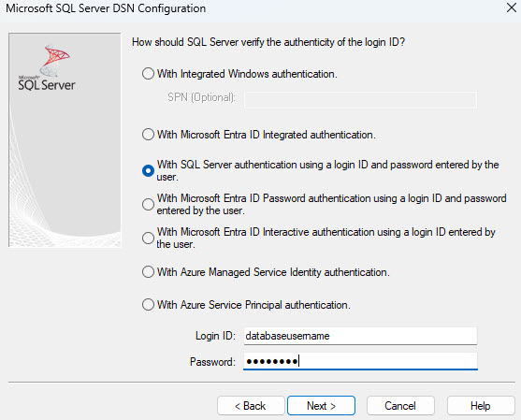Click the SPN (Optional) input field

click(x=360, y=100)
